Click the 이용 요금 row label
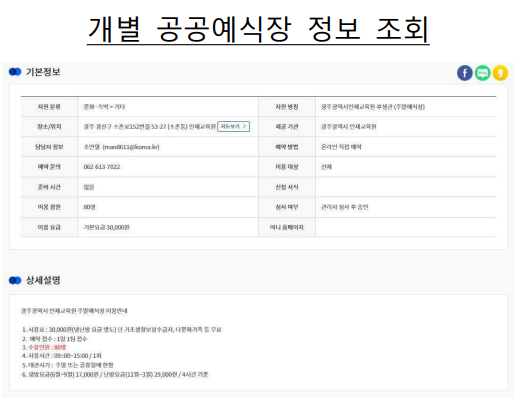This screenshot has height=416, width=528. point(49,227)
